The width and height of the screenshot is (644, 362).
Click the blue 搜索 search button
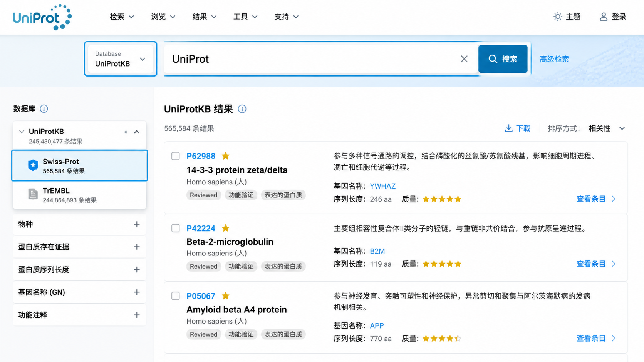click(x=503, y=59)
